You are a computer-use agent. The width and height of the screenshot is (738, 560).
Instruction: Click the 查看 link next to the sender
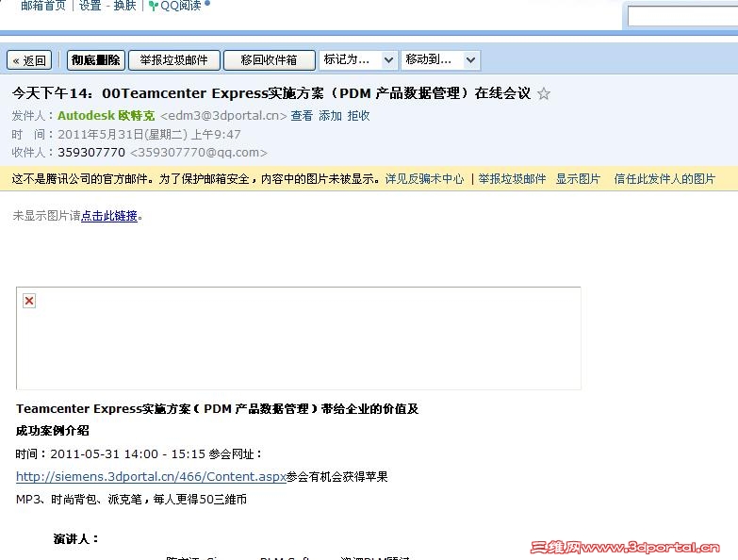(302, 116)
